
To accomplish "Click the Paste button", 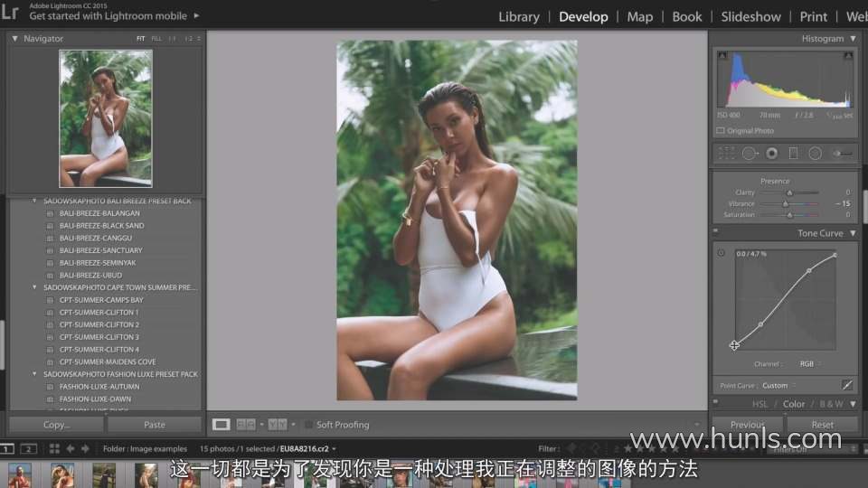I will tap(155, 425).
